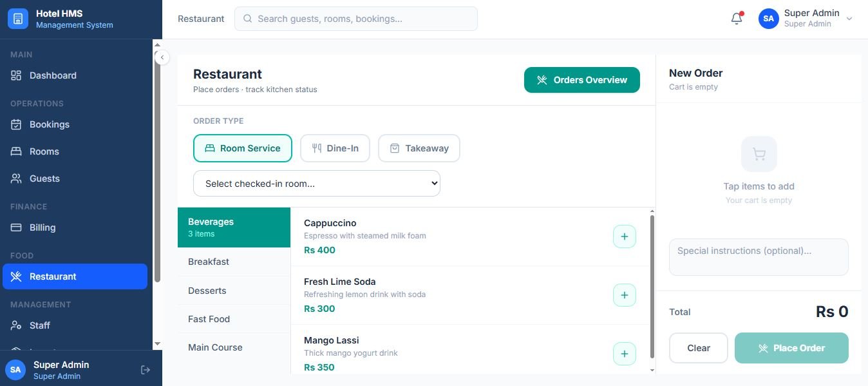Image resolution: width=868 pixels, height=386 pixels.
Task: Add Mango Lassi using plus icon
Action: [x=624, y=354]
